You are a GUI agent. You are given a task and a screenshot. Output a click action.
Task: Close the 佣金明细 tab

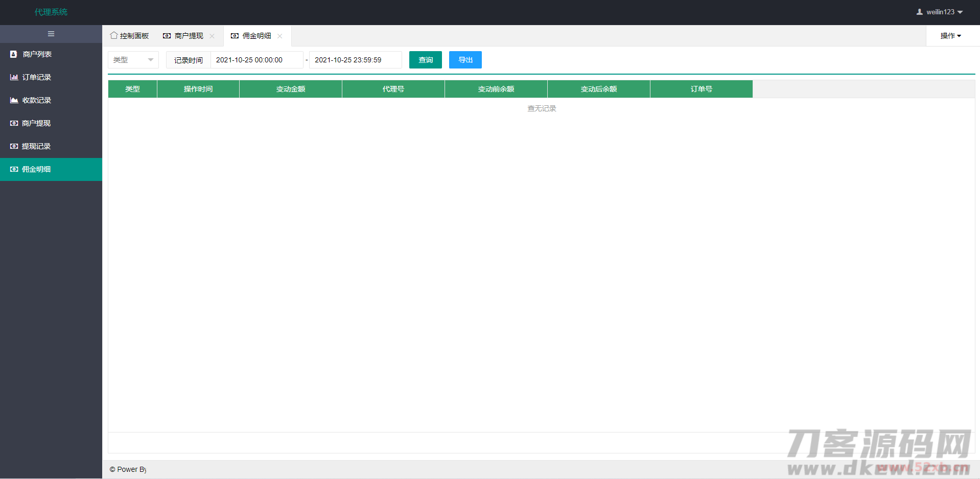click(x=280, y=36)
